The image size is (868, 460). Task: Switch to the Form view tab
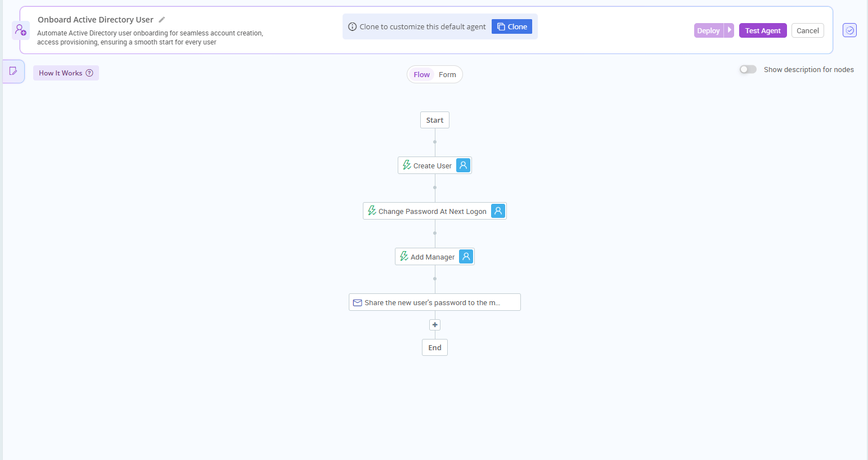[447, 74]
